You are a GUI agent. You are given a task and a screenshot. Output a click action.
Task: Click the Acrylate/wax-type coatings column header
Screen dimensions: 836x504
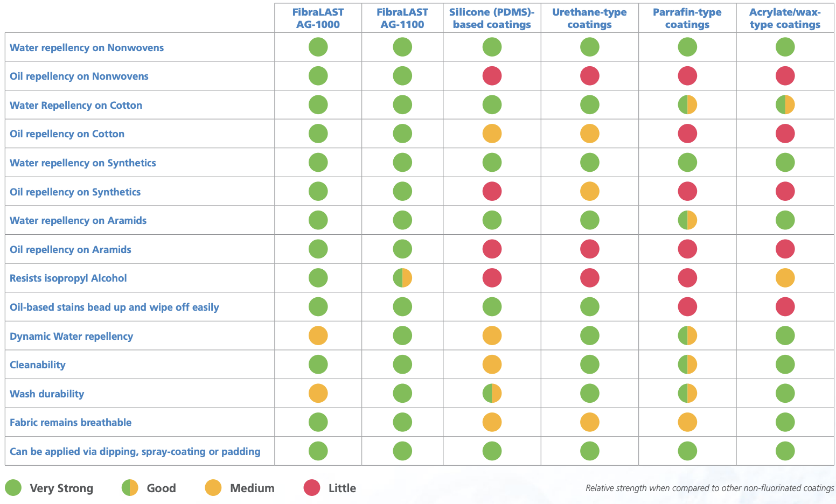(x=785, y=18)
